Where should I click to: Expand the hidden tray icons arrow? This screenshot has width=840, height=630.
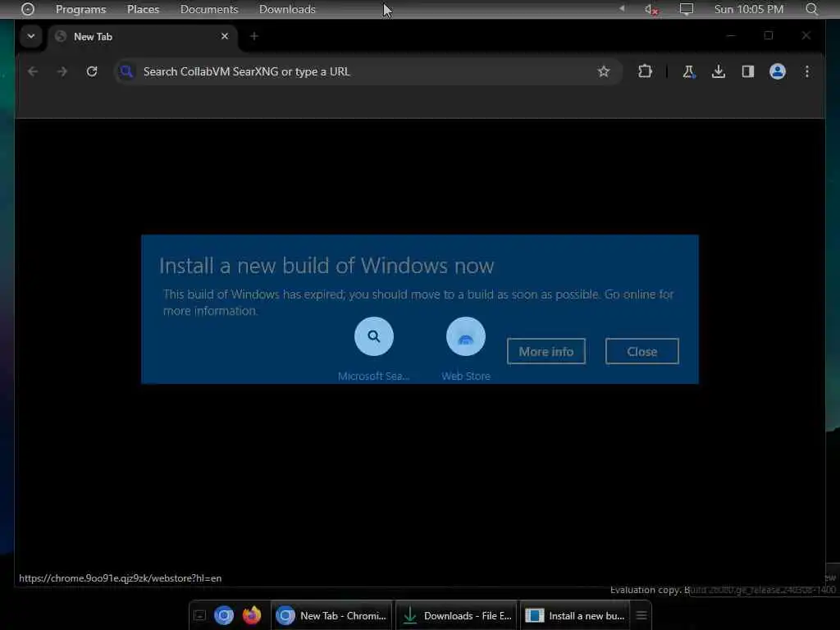pyautogui.click(x=622, y=8)
